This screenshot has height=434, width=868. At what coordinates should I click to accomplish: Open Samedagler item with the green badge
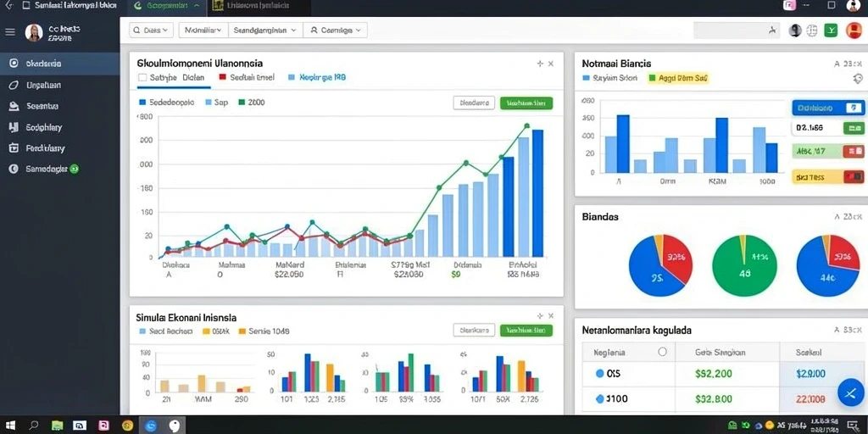coord(44,169)
